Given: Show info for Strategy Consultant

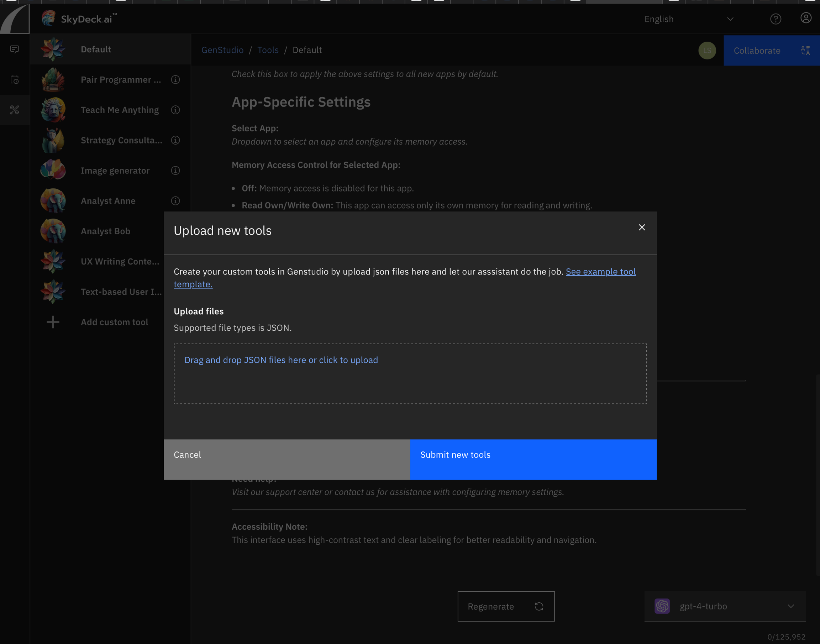Looking at the screenshot, I should click(x=175, y=140).
